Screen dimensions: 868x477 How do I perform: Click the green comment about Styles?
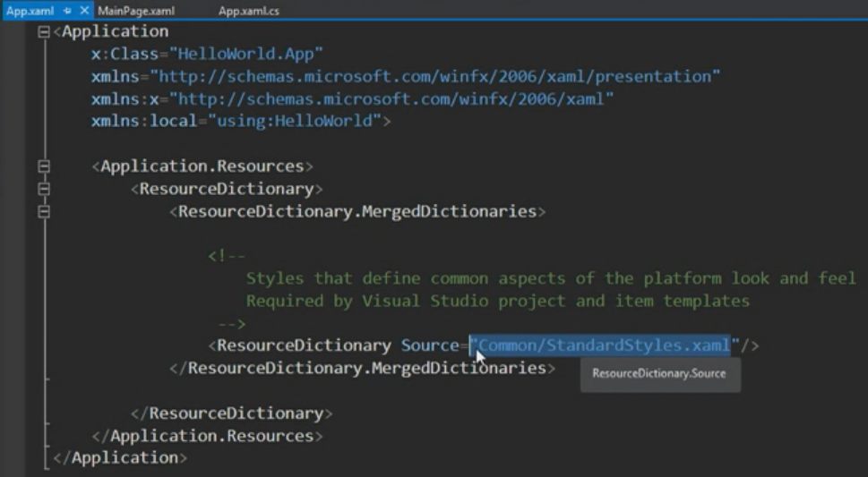click(551, 278)
